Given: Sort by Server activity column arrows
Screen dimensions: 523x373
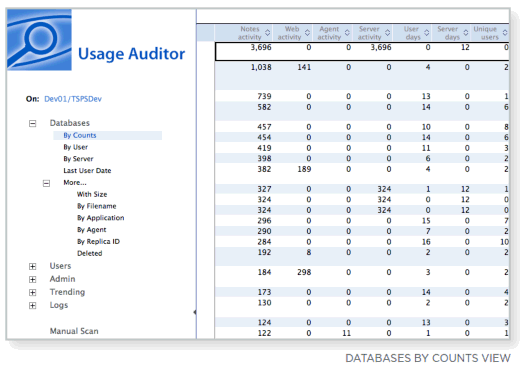Looking at the screenshot, I should 387,33.
